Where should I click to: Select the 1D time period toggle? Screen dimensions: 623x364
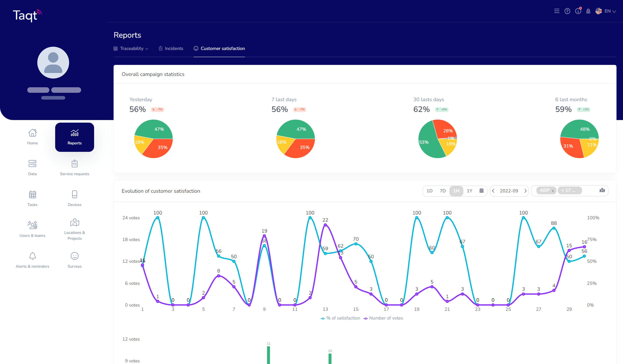pyautogui.click(x=430, y=191)
